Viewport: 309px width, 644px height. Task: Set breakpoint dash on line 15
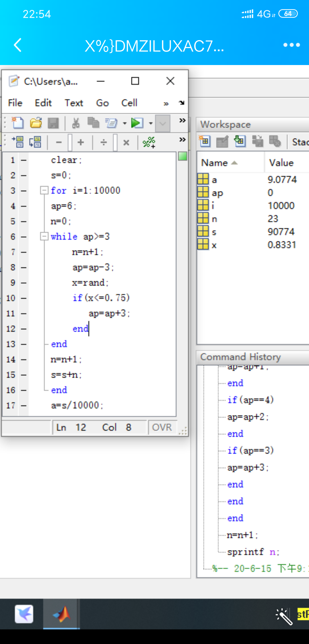(x=24, y=375)
